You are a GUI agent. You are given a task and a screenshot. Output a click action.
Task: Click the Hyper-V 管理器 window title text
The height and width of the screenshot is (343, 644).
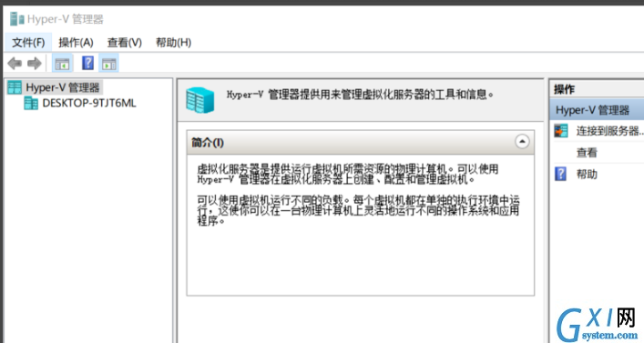(65, 19)
